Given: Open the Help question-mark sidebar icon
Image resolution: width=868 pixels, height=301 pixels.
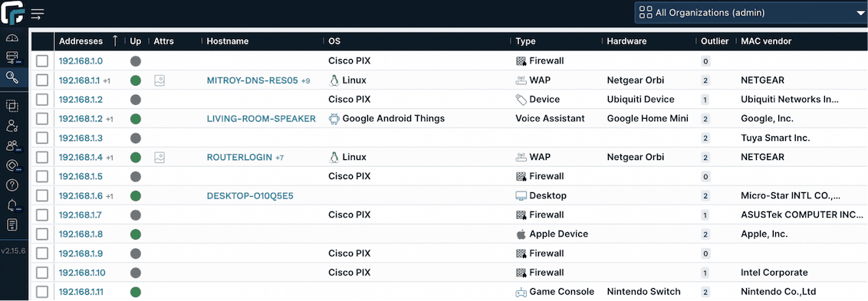Looking at the screenshot, I should coord(13,185).
